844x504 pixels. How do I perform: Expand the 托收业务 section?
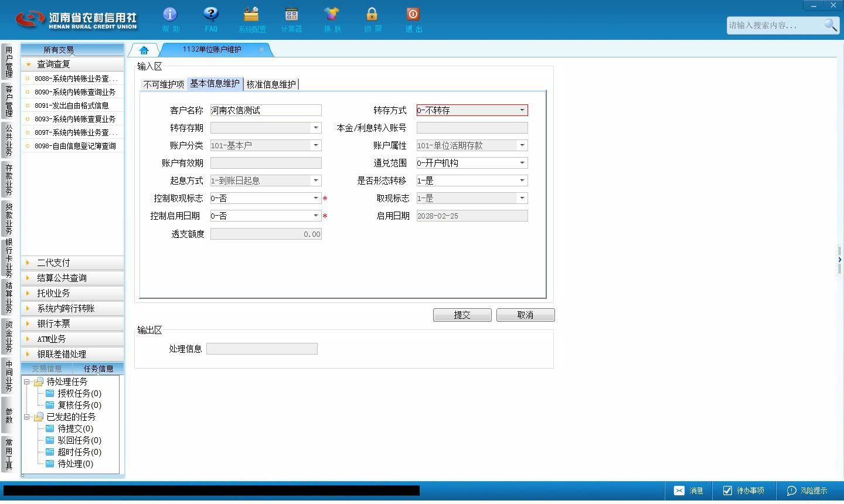73,293
